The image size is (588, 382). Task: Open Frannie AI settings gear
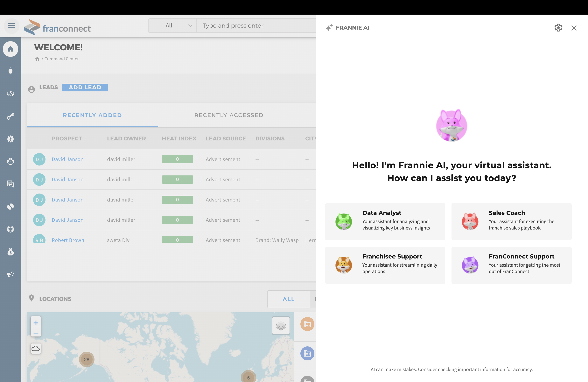point(558,28)
